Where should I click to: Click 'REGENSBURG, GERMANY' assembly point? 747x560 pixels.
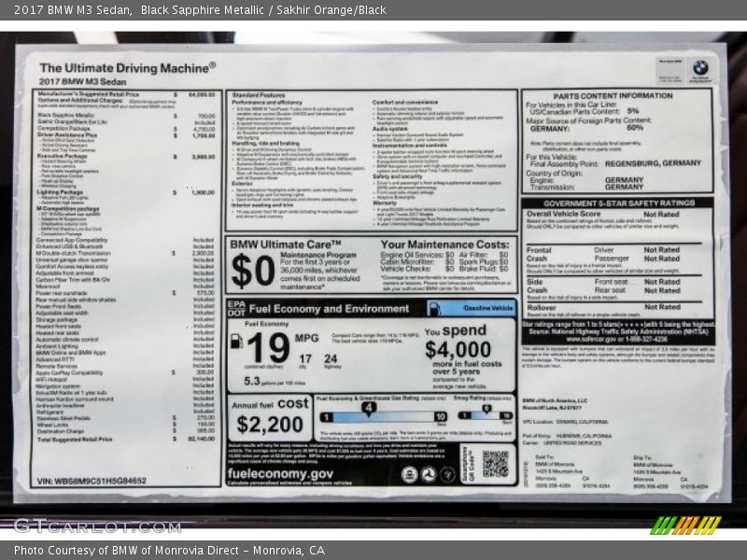653,162
